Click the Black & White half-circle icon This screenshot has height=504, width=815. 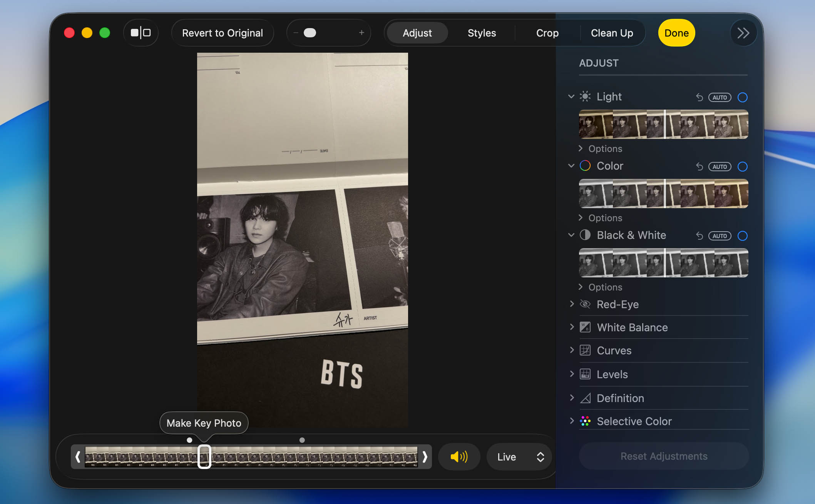click(585, 235)
